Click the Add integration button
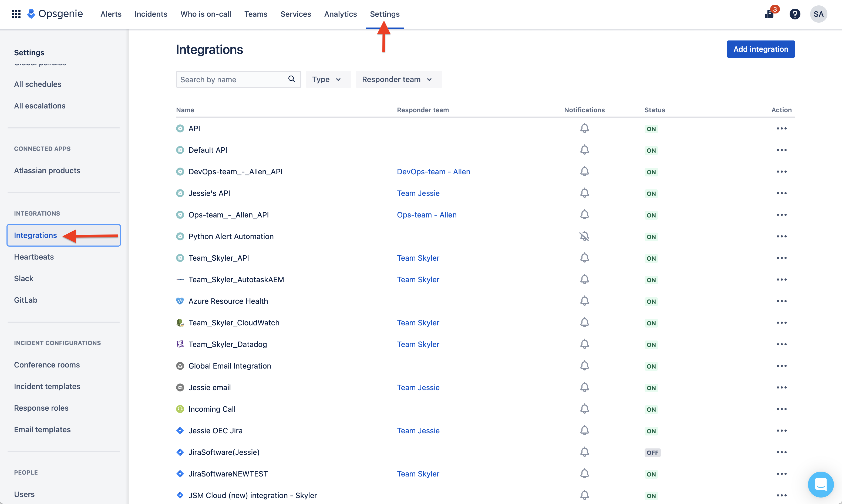The height and width of the screenshot is (504, 842). 761,49
